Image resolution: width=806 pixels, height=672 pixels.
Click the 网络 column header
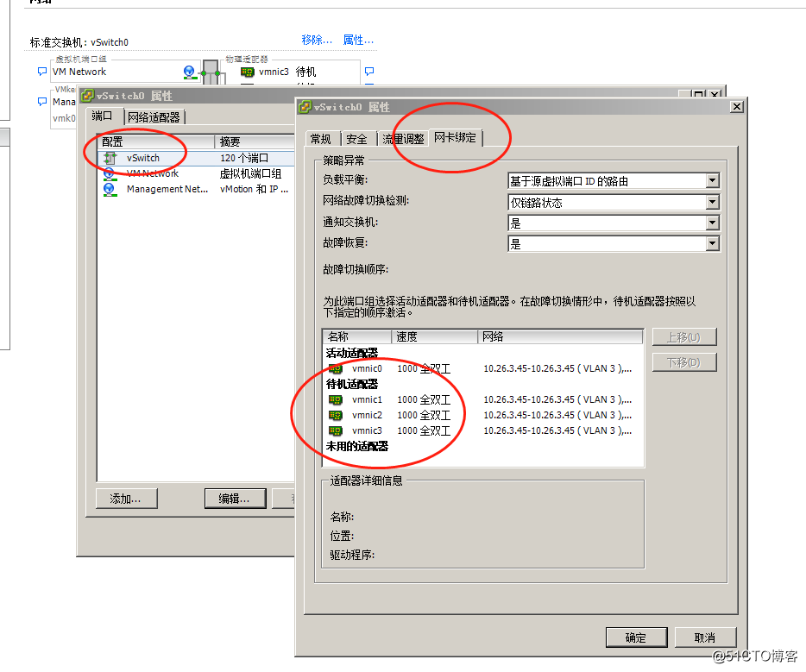(x=560, y=336)
